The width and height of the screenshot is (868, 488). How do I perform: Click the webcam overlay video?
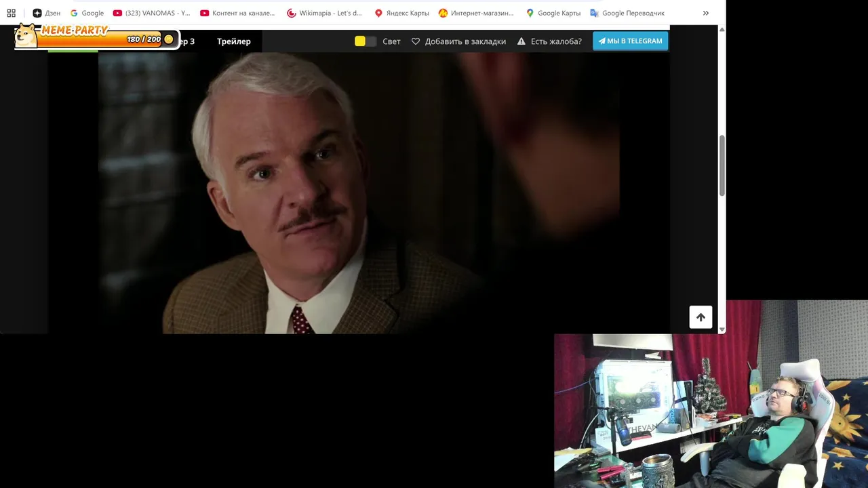click(711, 394)
